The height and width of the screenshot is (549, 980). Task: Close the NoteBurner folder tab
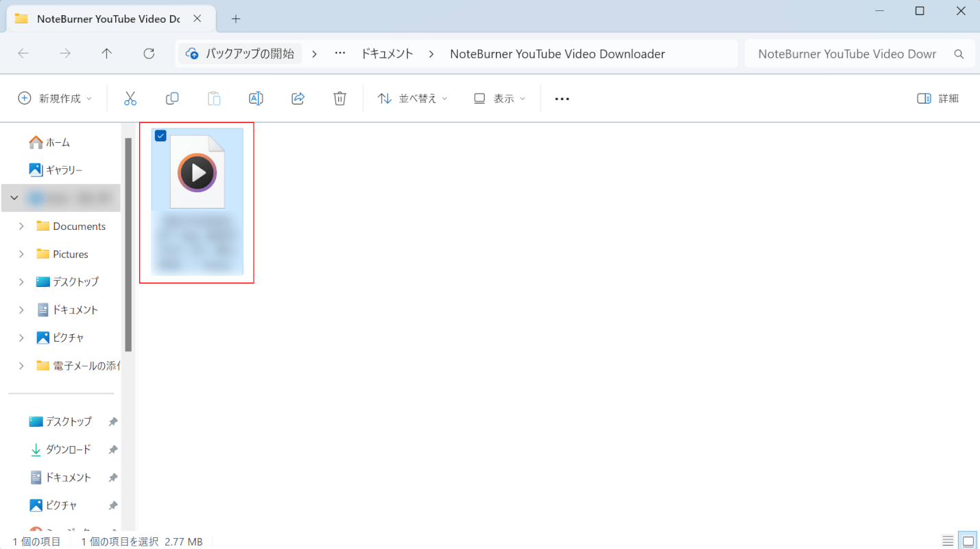198,19
